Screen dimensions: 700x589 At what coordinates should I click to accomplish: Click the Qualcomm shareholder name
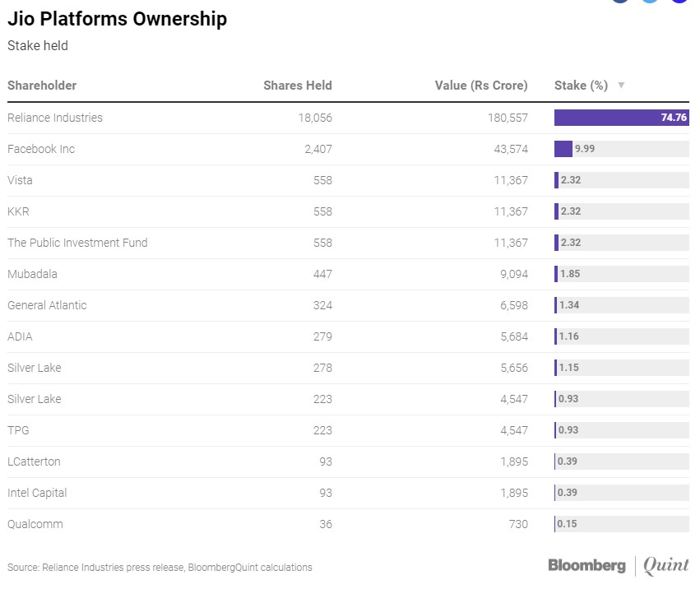35,524
